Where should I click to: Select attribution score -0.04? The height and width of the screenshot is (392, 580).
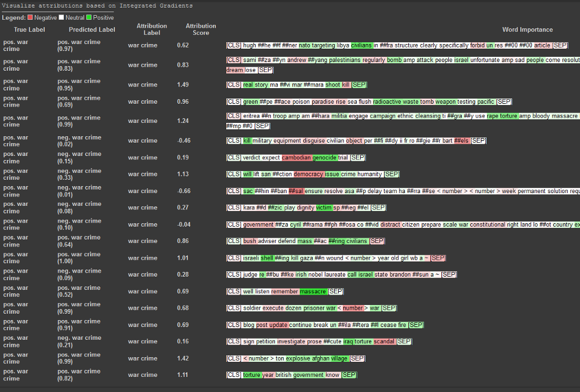pyautogui.click(x=183, y=224)
